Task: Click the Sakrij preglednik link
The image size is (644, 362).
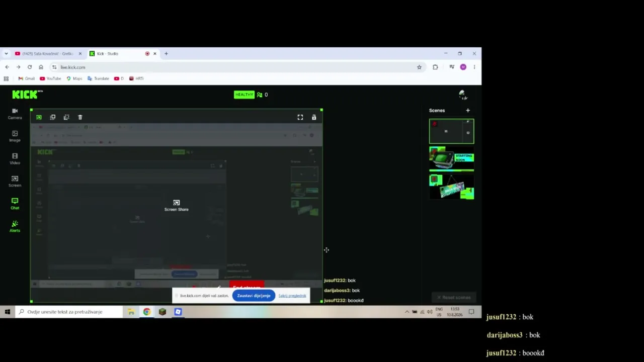Action: (292, 296)
